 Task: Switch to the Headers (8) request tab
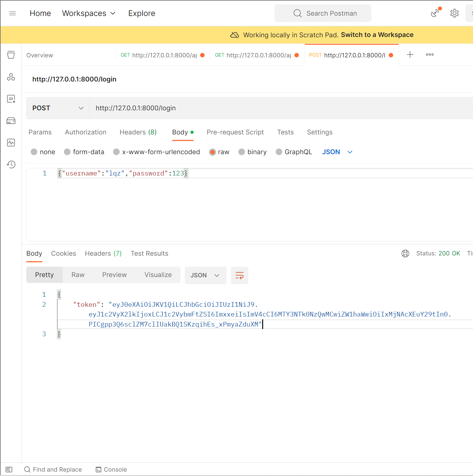point(138,132)
